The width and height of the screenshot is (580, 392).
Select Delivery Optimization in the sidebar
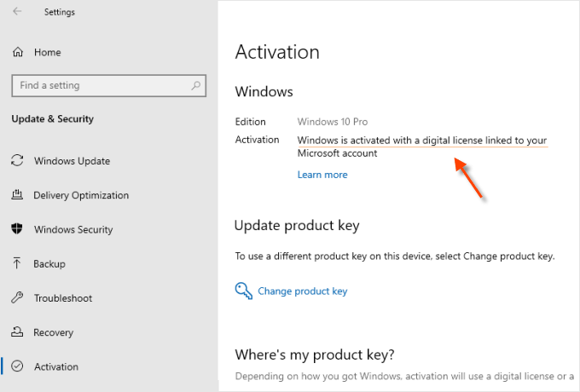point(81,195)
